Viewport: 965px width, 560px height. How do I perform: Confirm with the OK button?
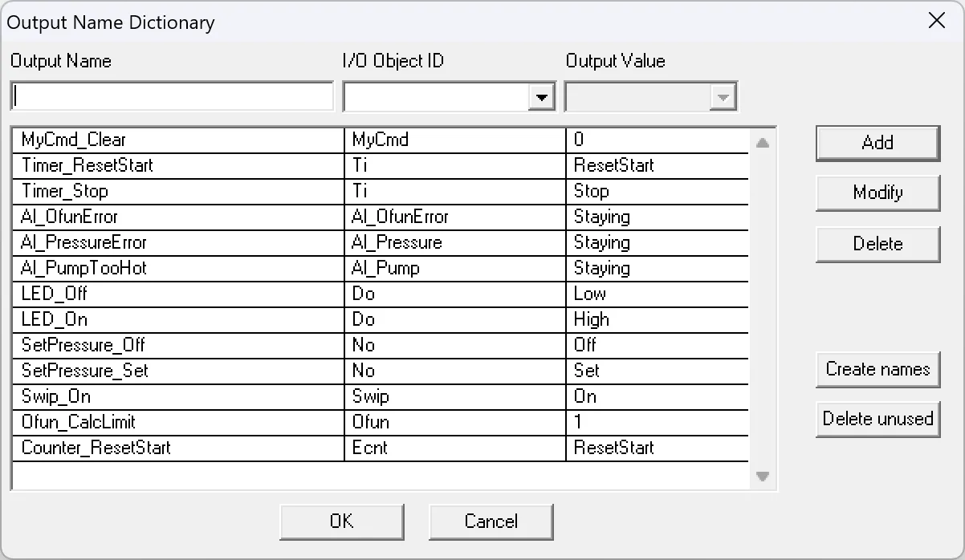click(x=341, y=521)
